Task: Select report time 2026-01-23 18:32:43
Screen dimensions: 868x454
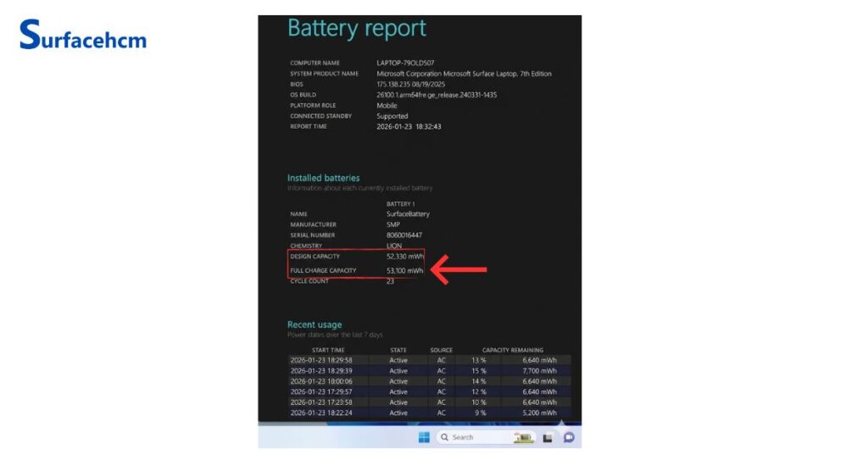Action: pos(409,127)
